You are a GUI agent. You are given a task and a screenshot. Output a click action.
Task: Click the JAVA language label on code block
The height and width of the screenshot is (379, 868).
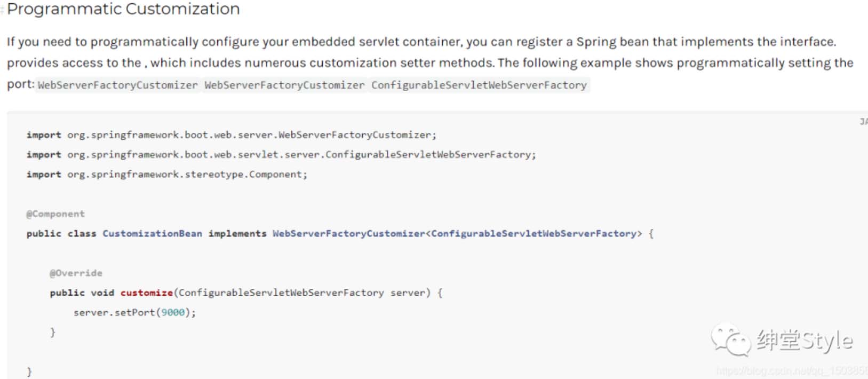tap(863, 122)
